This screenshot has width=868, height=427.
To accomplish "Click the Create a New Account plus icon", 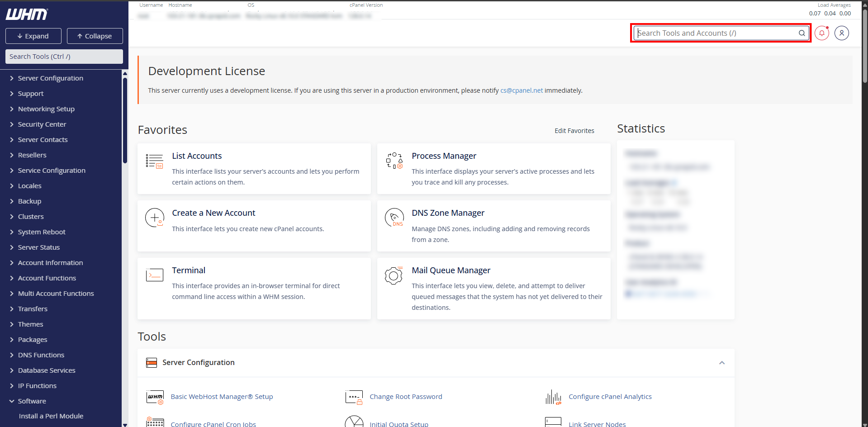I will pos(155,218).
